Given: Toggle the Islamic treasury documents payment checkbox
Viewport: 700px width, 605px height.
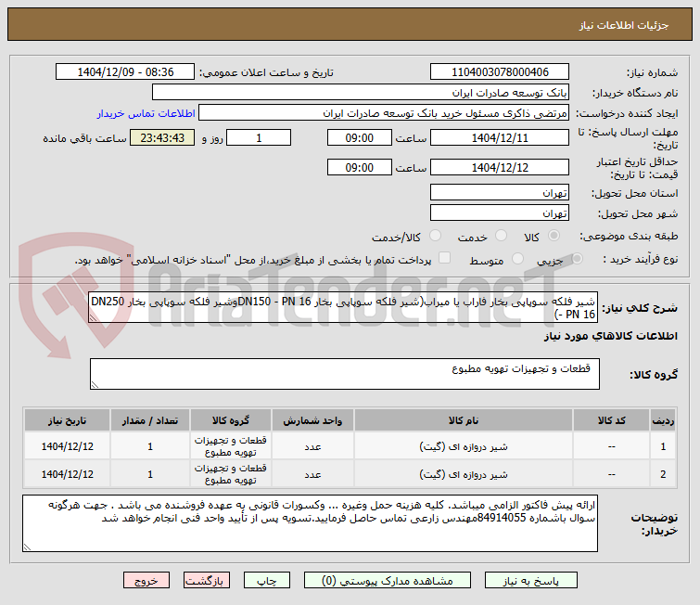Looking at the screenshot, I should (x=444, y=258).
